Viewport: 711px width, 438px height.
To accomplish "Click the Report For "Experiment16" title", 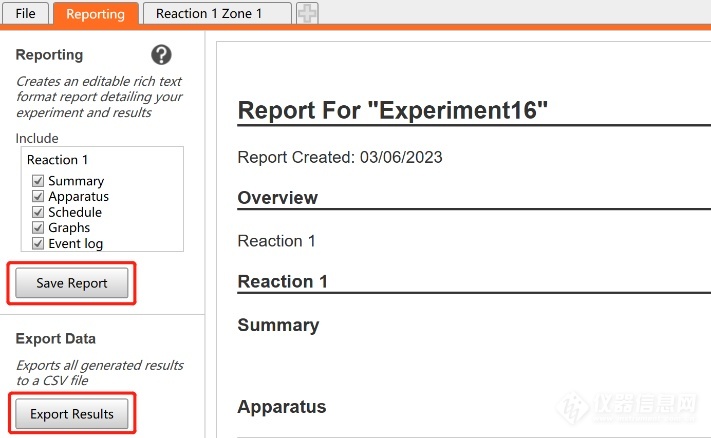I will point(393,111).
